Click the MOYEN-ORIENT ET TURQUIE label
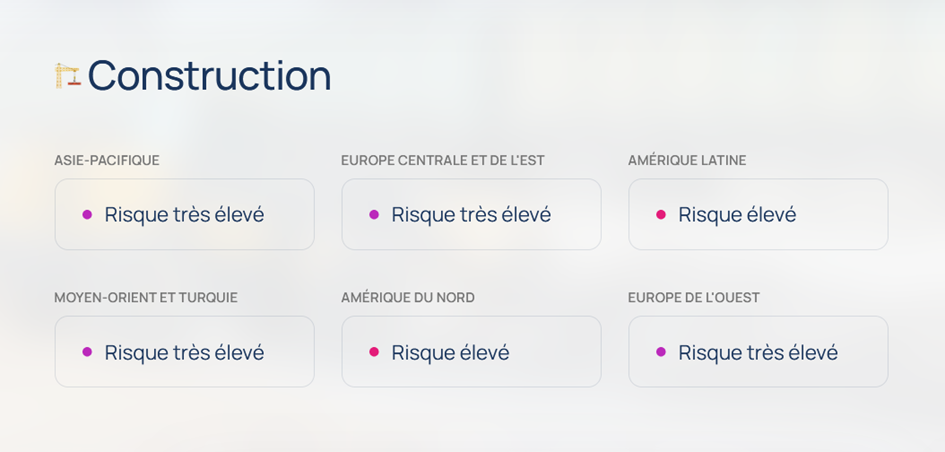The width and height of the screenshot is (945, 452). (146, 298)
